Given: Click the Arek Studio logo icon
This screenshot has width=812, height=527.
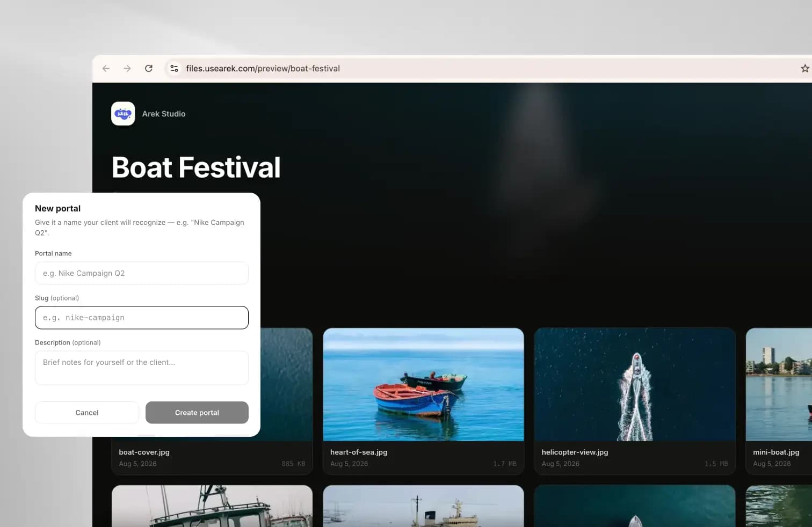Looking at the screenshot, I should coord(123,114).
